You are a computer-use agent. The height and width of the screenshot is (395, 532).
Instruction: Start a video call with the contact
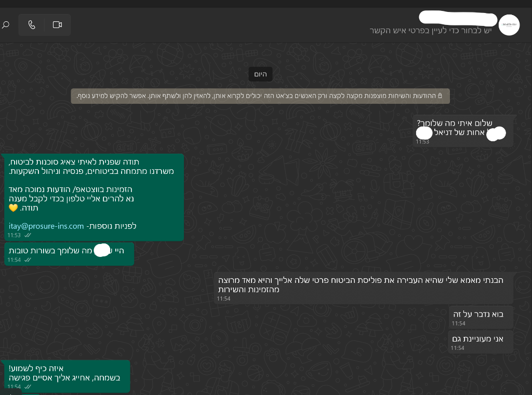(x=57, y=25)
